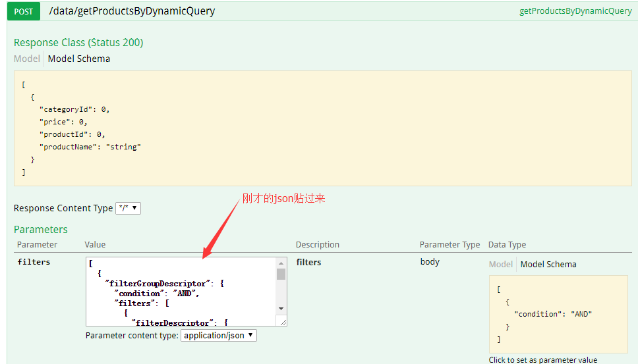Click the filters textarea scrollbar thumb
Image resolution: width=638 pixels, height=364 pixels.
pos(281,274)
